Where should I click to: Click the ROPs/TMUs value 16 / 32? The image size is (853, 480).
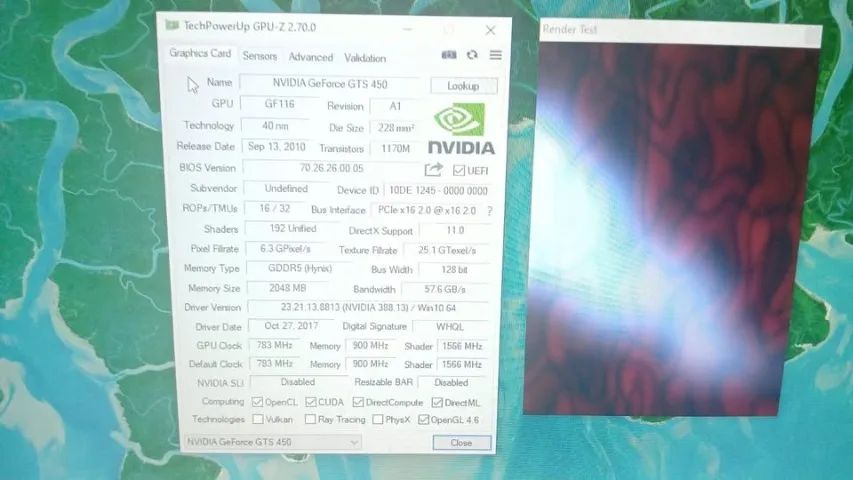click(275, 208)
